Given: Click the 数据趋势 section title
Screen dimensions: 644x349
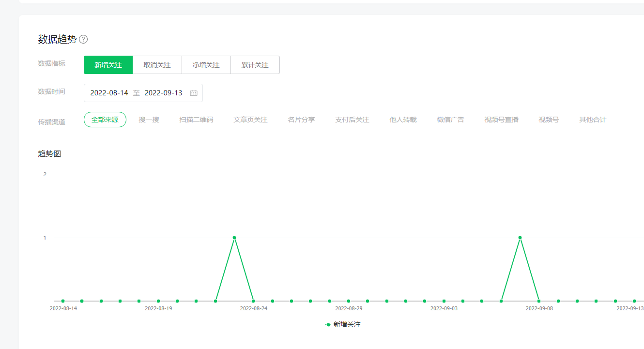Looking at the screenshot, I should pyautogui.click(x=57, y=40).
